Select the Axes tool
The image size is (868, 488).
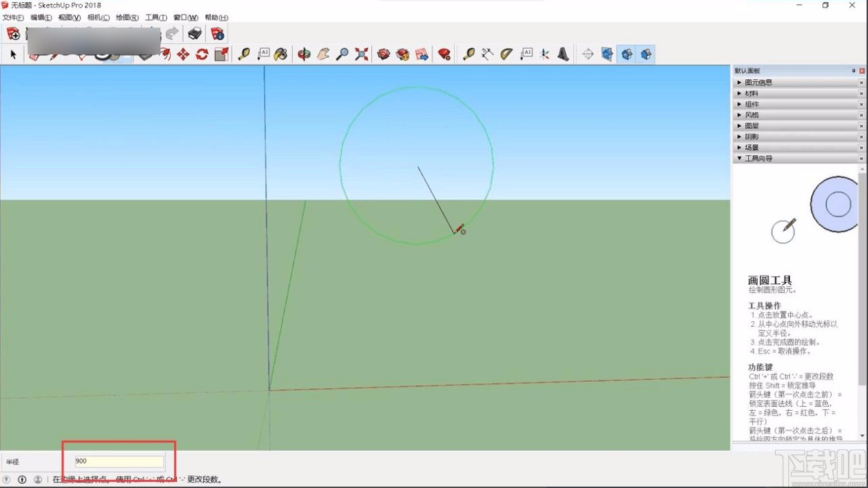544,53
